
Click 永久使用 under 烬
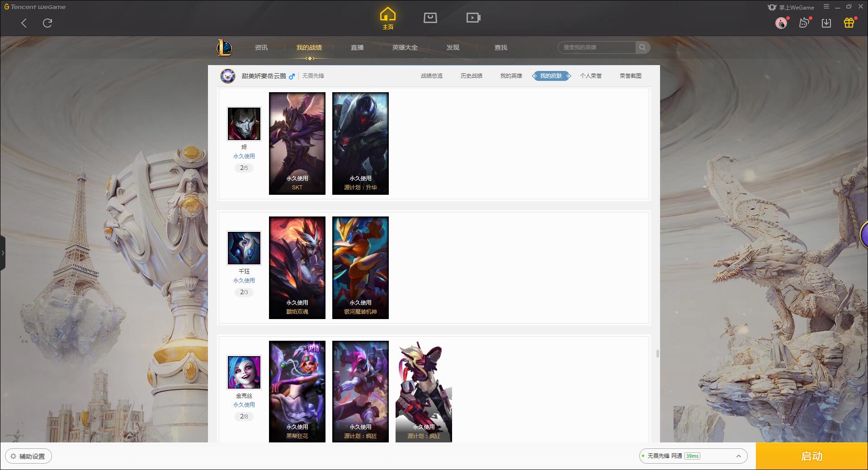[x=244, y=156]
